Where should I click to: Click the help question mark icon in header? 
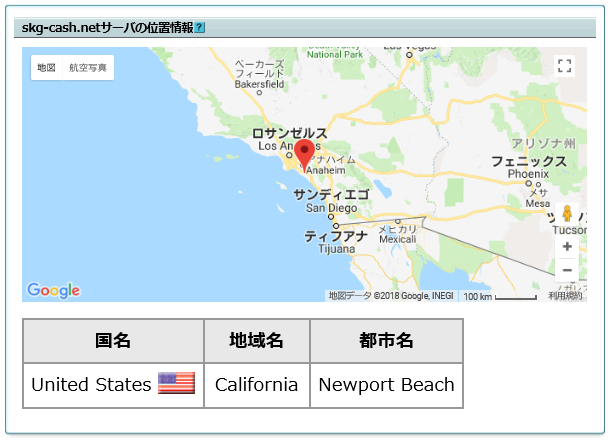pos(200,28)
